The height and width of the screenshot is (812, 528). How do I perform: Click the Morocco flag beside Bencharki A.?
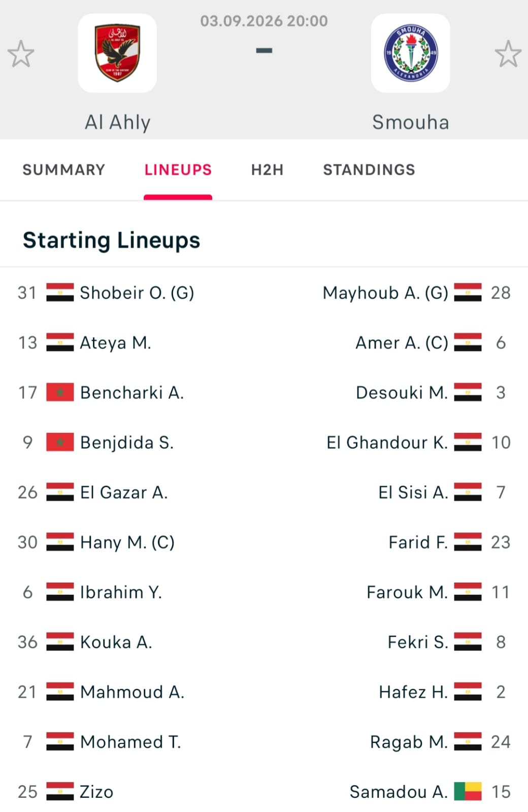click(60, 392)
